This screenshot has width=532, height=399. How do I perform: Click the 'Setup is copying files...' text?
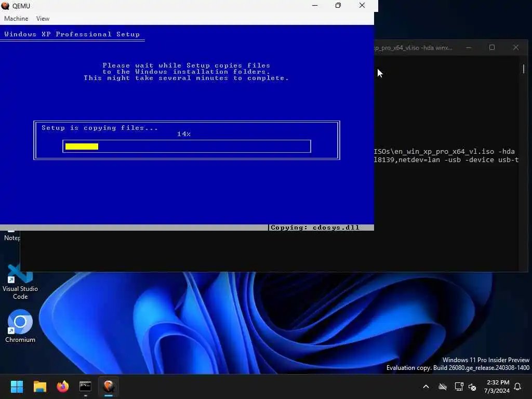[x=100, y=128]
